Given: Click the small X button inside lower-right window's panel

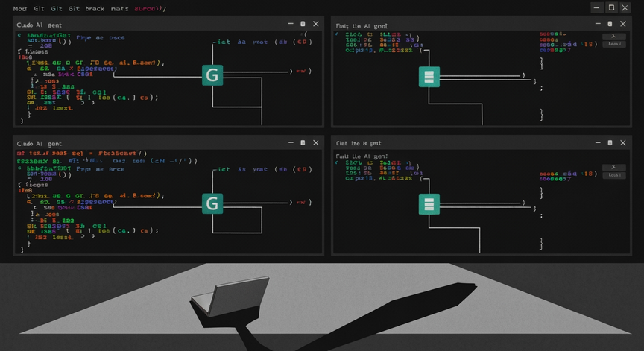Looking at the screenshot, I should pos(614,167).
